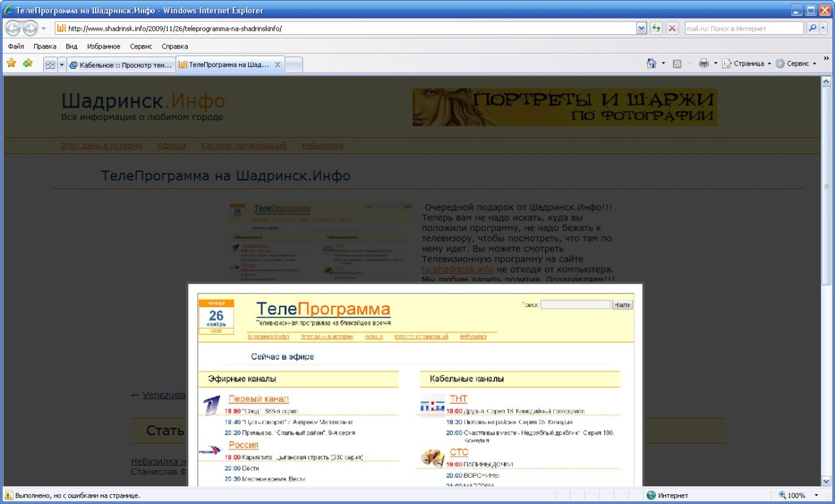
Task: Click the vertical scrollbar thumb
Action: point(827,186)
